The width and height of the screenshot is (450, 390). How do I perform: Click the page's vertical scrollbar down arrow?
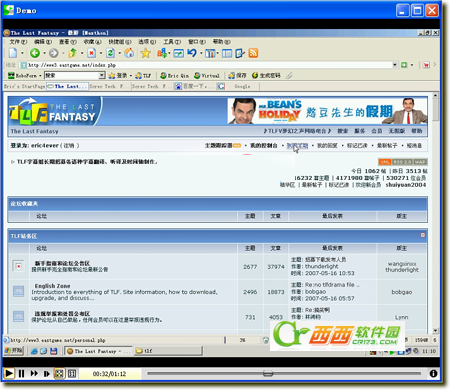point(435,331)
